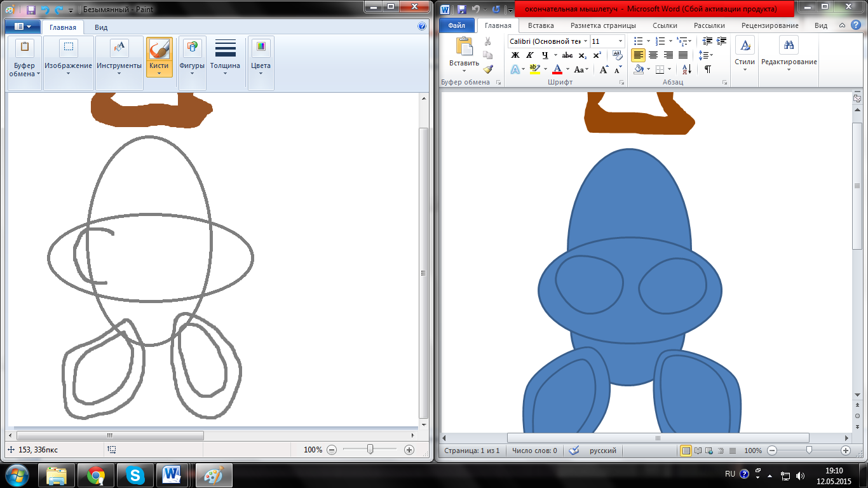The image size is (868, 488).
Task: Open Файл tab in Word
Action: pos(456,25)
